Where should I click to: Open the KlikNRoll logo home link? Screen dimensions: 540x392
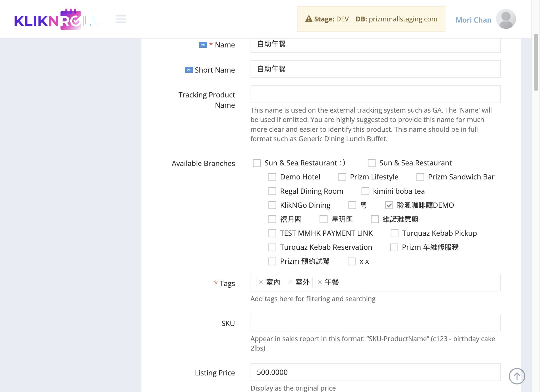(57, 19)
